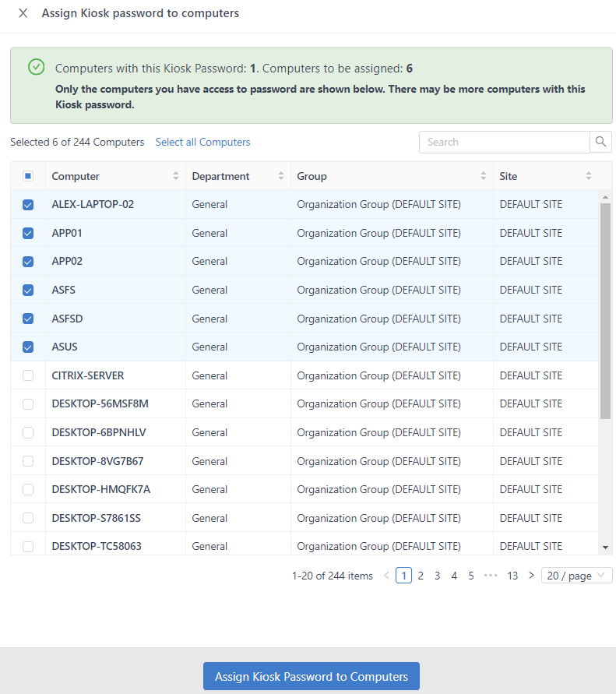Click Organization Group in DESKTOP-8VG7B67 row
Screen dimensions: 616x694
click(378, 461)
